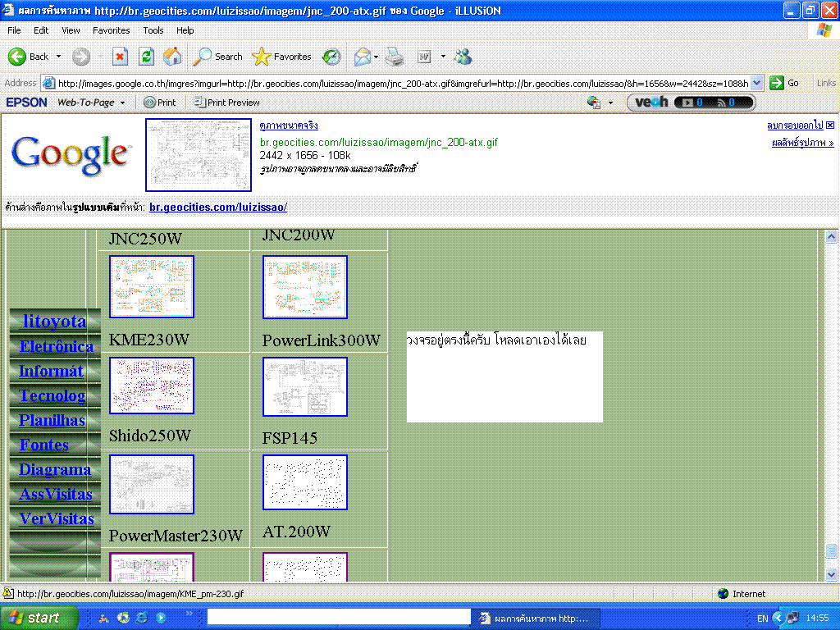
Task: Click scrollbar down arrow
Action: [x=831, y=575]
